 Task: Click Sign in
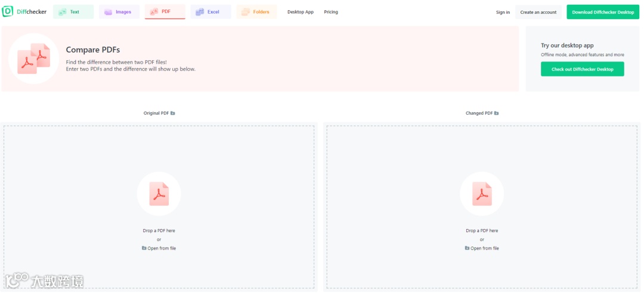tap(503, 13)
